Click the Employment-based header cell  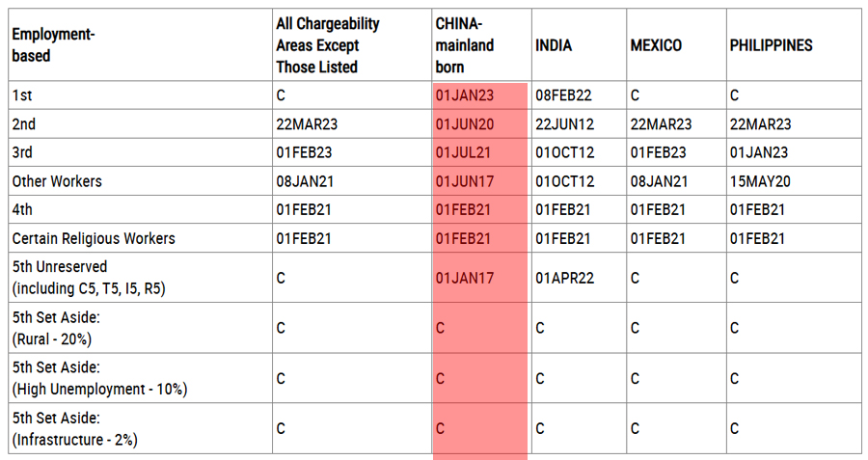click(x=53, y=44)
